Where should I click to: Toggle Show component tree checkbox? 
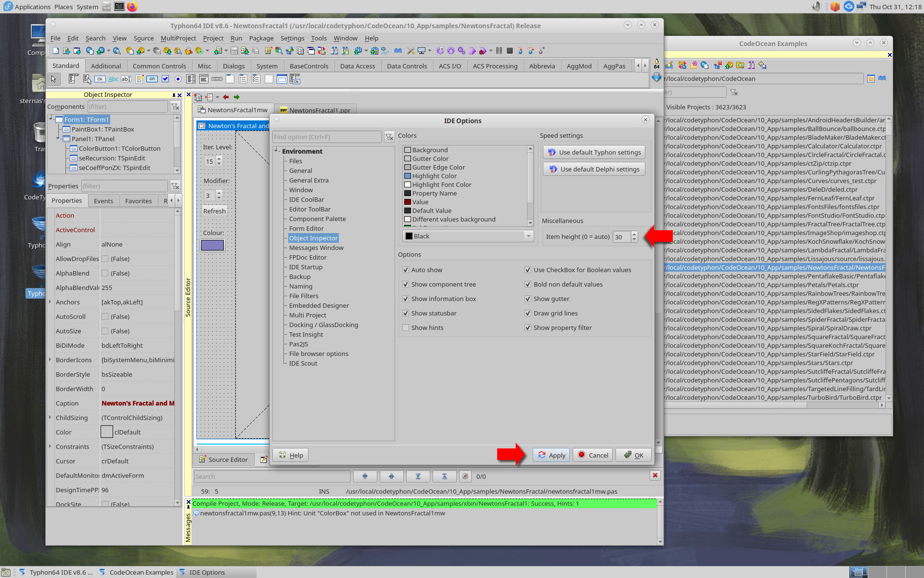pyautogui.click(x=406, y=285)
